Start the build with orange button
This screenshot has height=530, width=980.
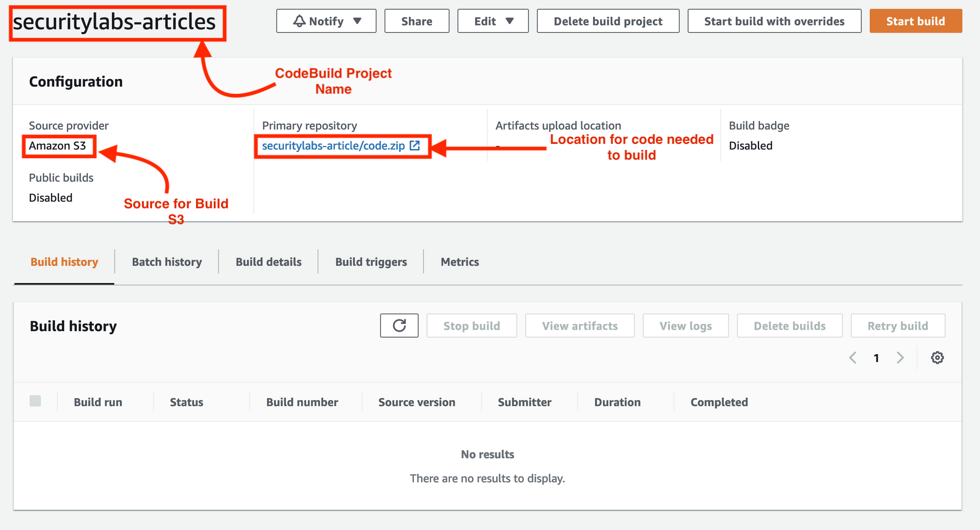coord(916,21)
